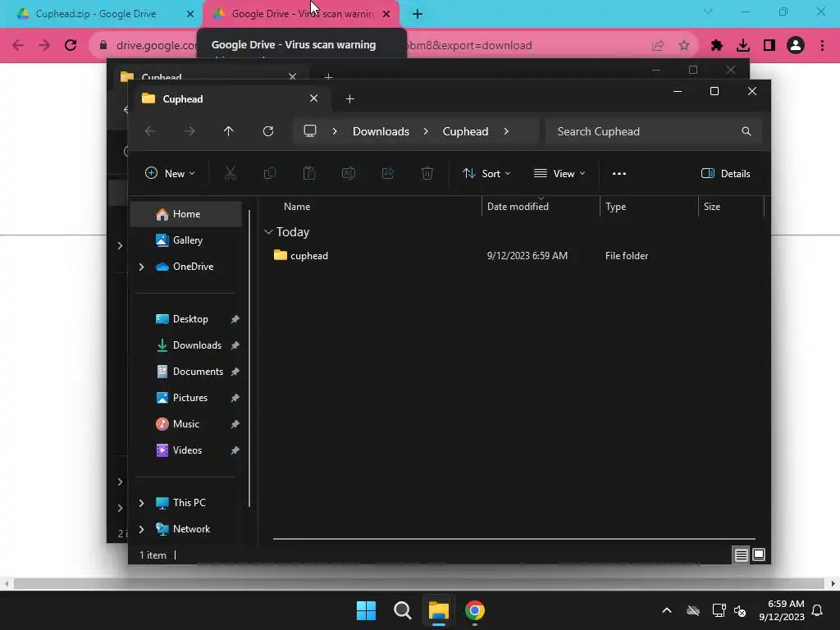Expand the Network tree node
Viewport: 840px width, 630px height.
[x=141, y=529]
